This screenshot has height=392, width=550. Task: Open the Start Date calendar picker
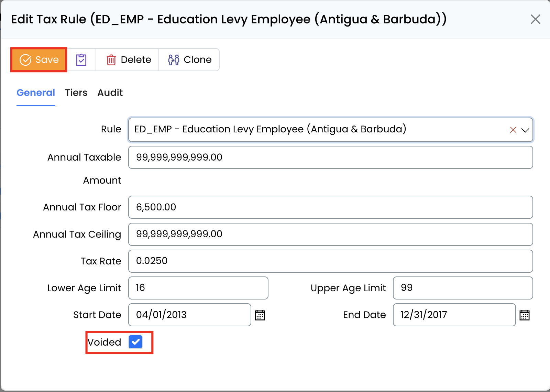point(260,315)
